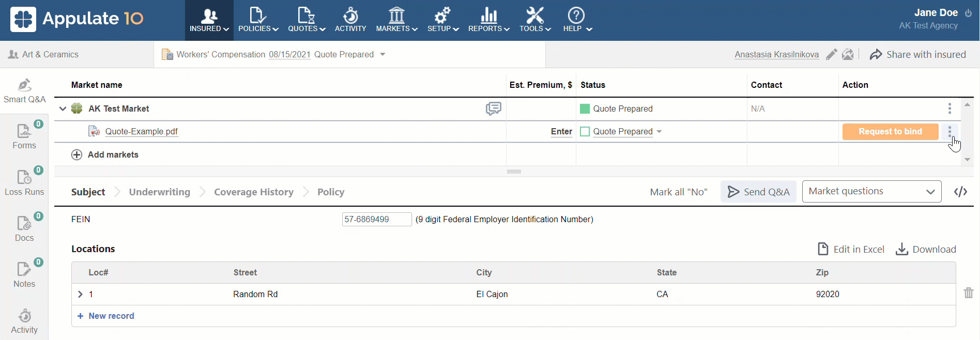Click the markets list scroll up arrow

[967, 104]
